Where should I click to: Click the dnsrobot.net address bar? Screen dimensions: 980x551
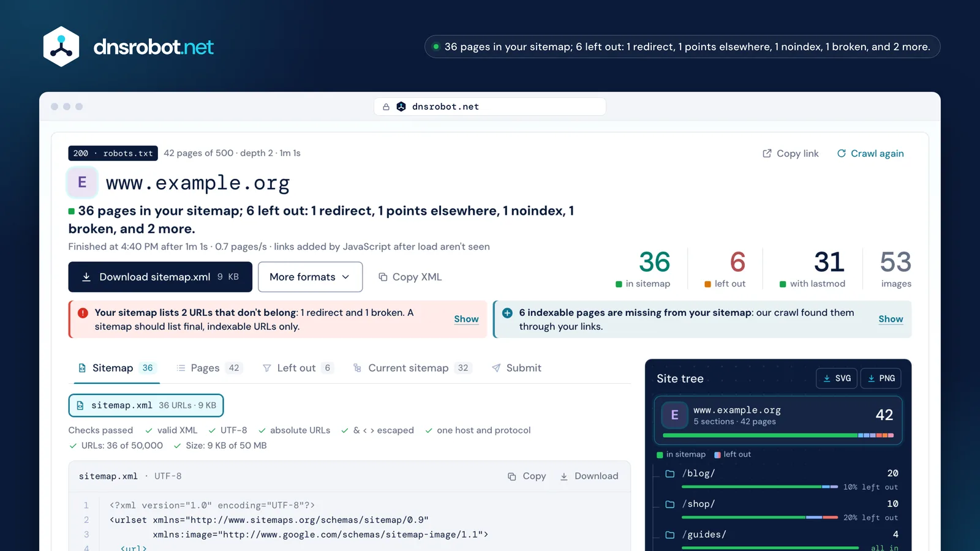(x=490, y=107)
